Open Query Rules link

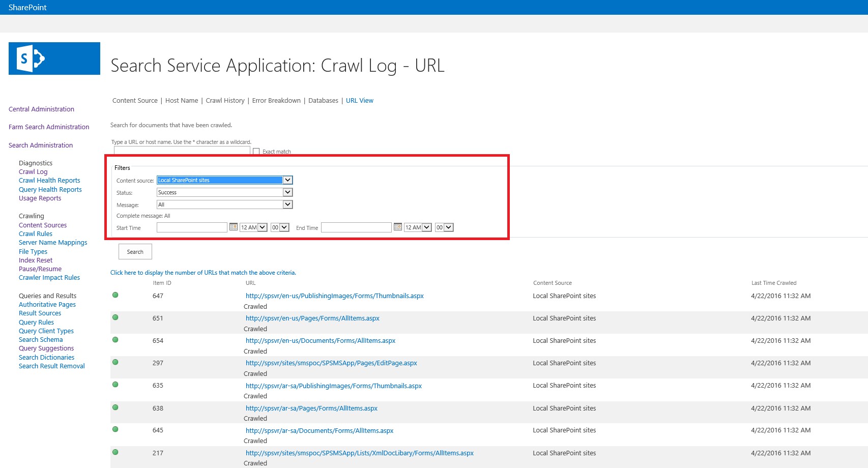[36, 323]
